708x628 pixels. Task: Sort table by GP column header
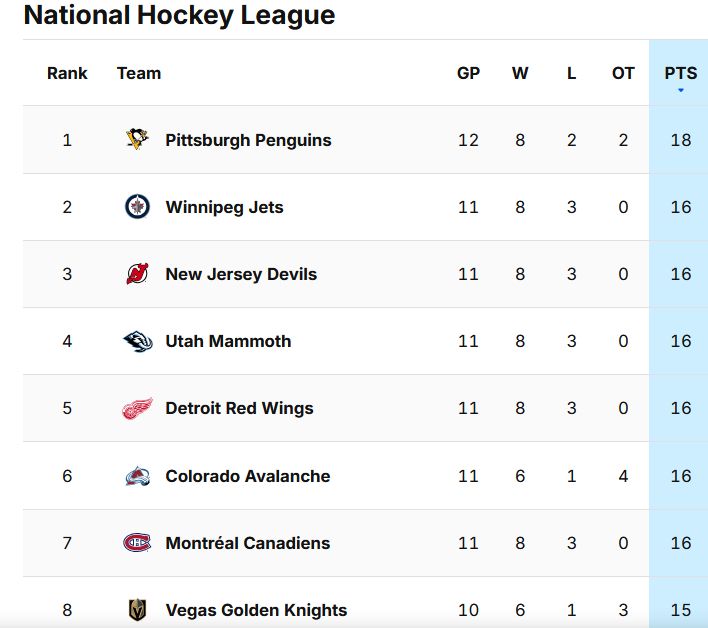[468, 73]
